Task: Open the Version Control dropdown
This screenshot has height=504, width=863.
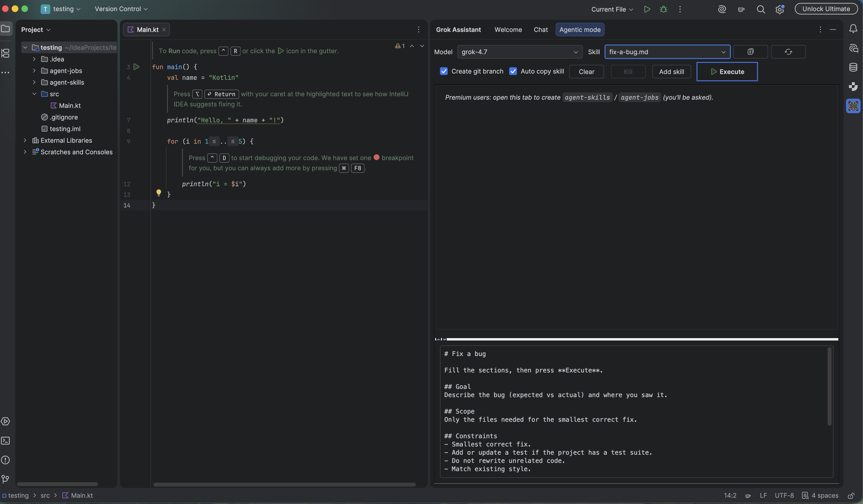Action: tap(121, 9)
